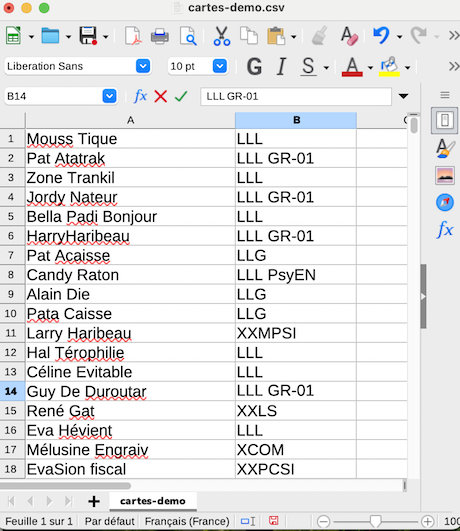Viewport: 460px width, 531px height.
Task: Click the Clone Formatting paintbrush icon
Action: point(319,36)
